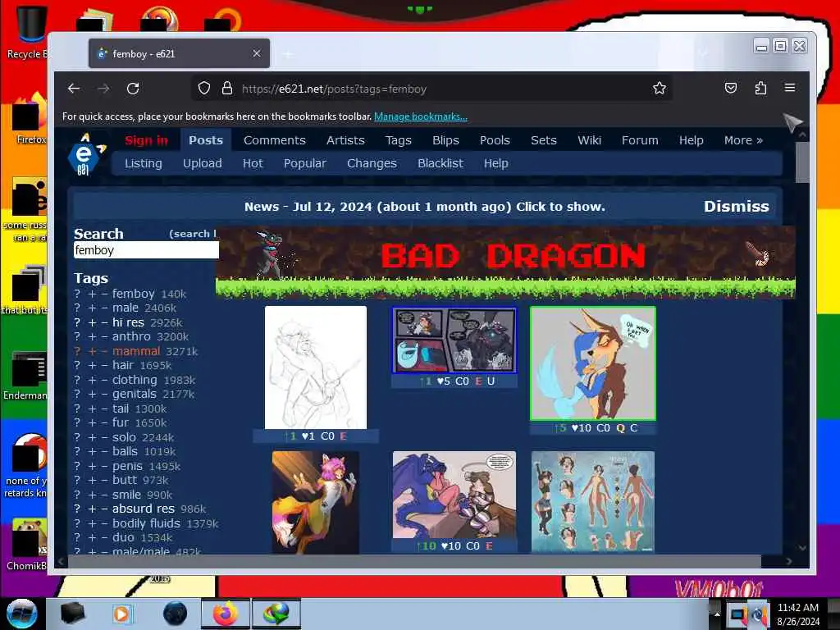Open the Upload submenu link
The width and height of the screenshot is (840, 630).
tap(202, 163)
